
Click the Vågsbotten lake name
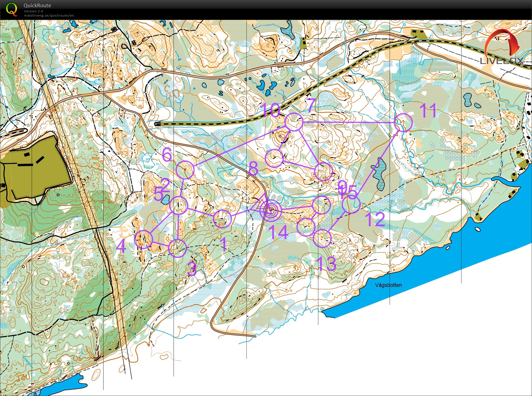point(388,285)
